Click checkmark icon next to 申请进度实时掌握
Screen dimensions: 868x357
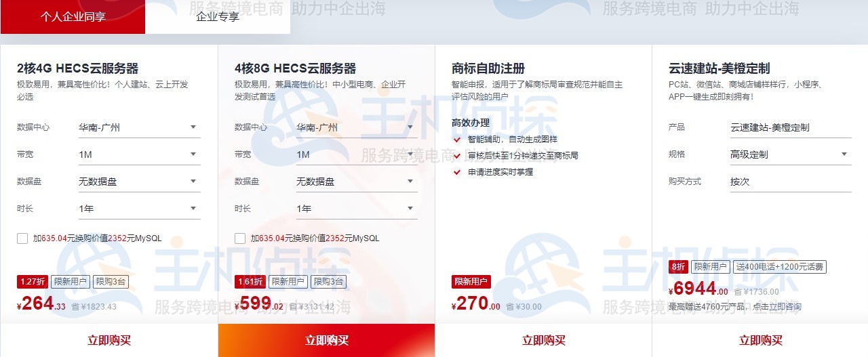457,172
